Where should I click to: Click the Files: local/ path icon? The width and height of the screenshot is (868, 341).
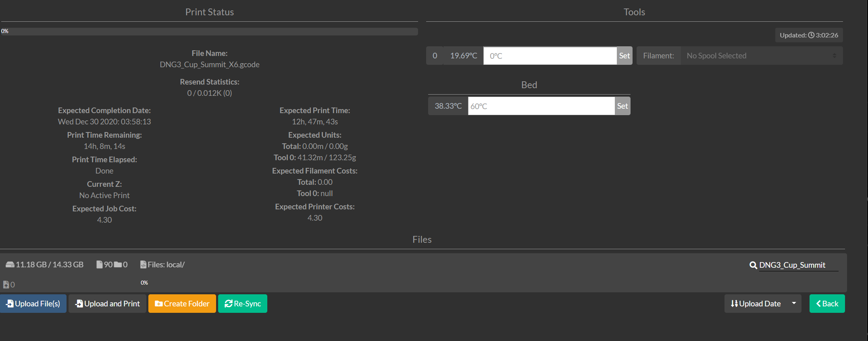pyautogui.click(x=143, y=265)
